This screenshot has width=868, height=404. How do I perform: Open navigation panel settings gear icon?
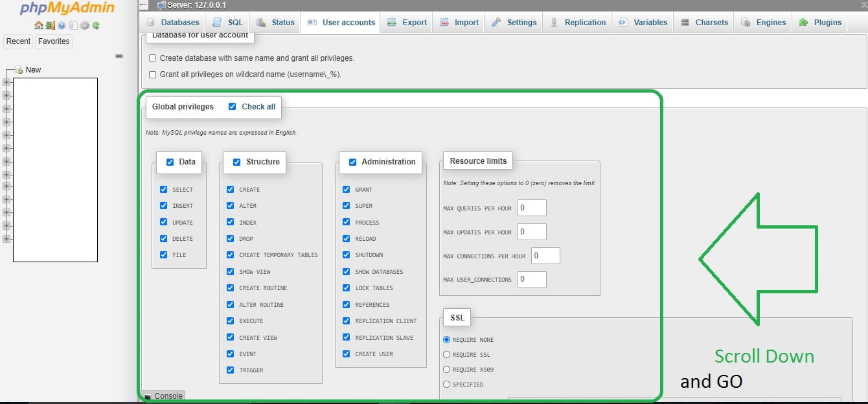(84, 25)
